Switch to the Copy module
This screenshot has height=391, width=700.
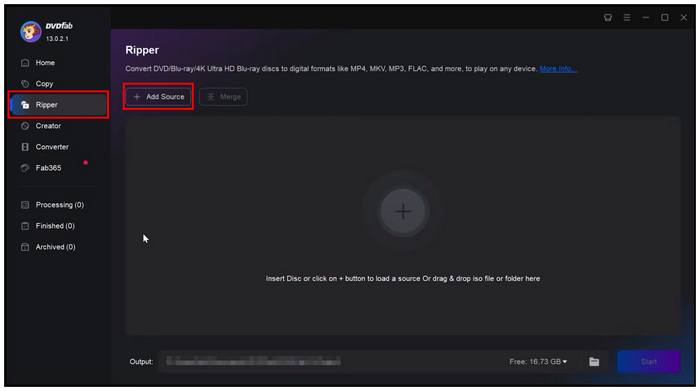(x=44, y=84)
